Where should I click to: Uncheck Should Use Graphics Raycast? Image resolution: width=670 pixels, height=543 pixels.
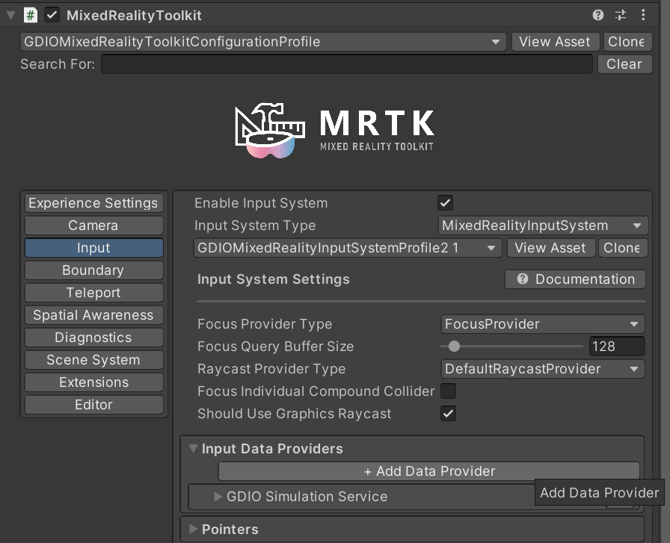click(x=448, y=413)
